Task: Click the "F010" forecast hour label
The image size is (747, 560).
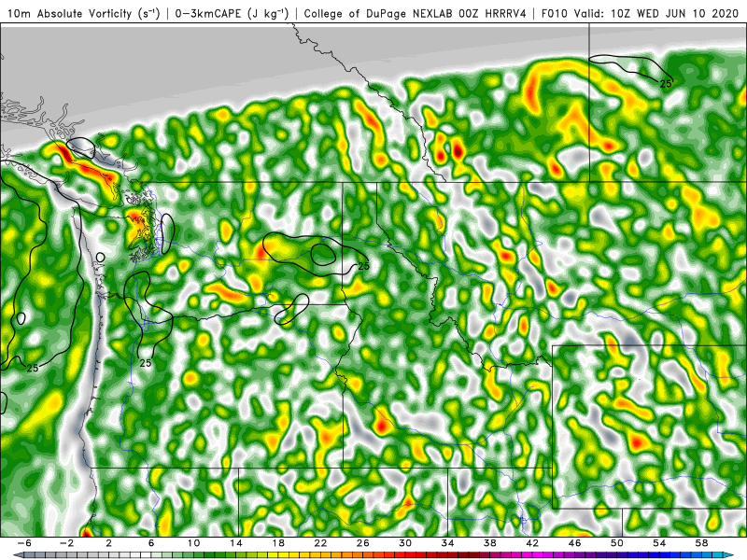Action: 555,14
